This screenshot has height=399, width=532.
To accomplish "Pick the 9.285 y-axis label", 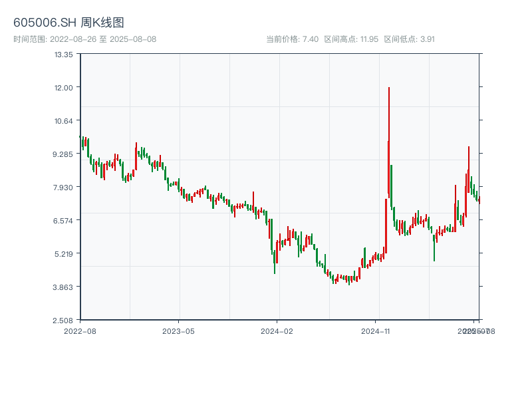I will tap(63, 154).
